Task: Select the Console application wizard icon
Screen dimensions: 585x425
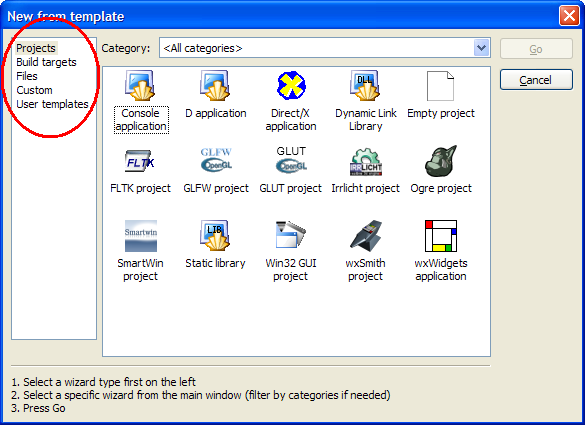Action: pyautogui.click(x=140, y=85)
